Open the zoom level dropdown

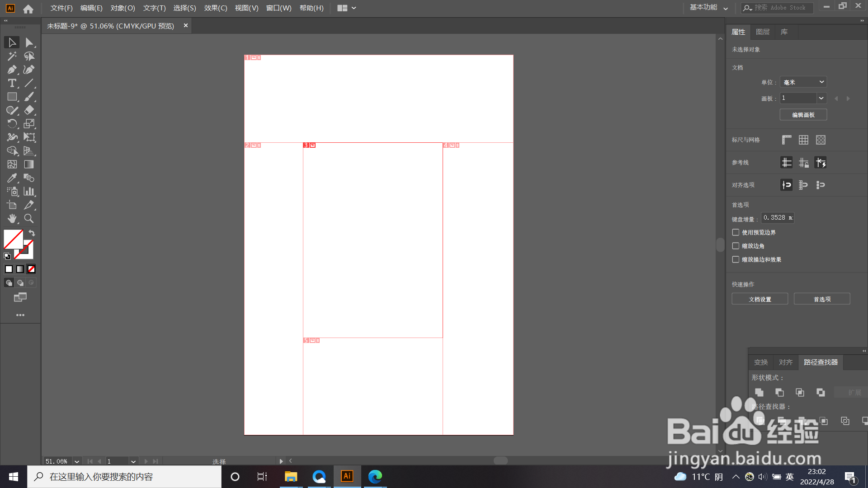coord(77,461)
